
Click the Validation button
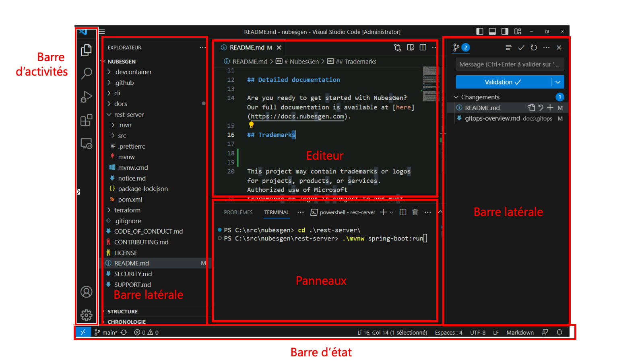point(501,82)
